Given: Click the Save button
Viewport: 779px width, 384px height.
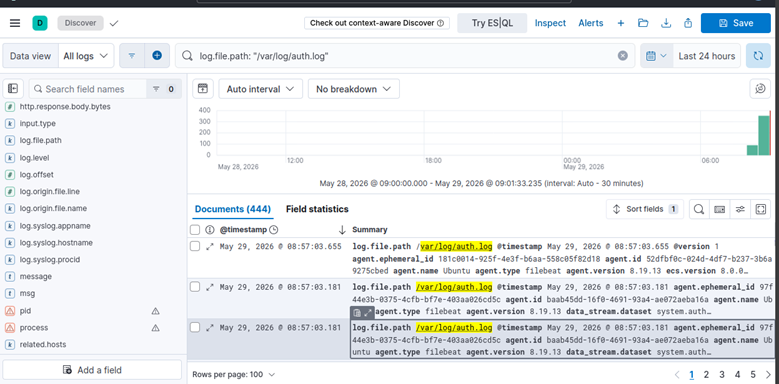Looking at the screenshot, I should (736, 23).
